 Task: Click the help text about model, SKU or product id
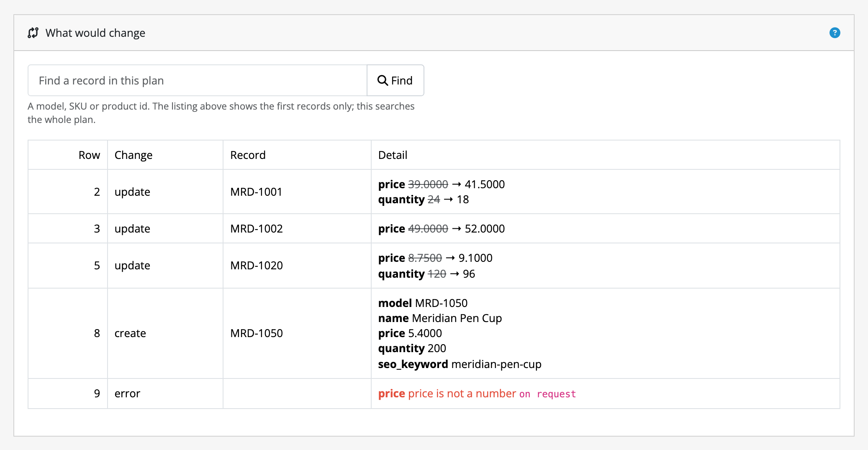221,113
